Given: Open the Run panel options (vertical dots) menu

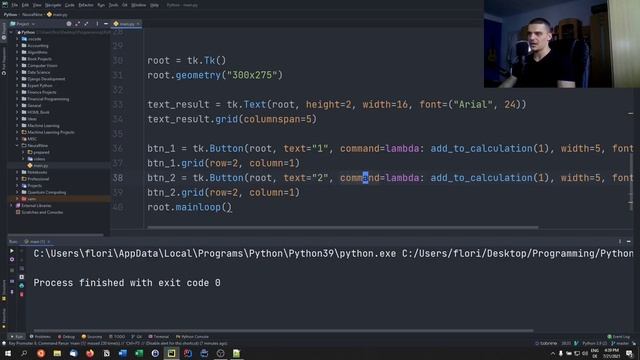Looking at the screenshot, I should click(x=620, y=242).
